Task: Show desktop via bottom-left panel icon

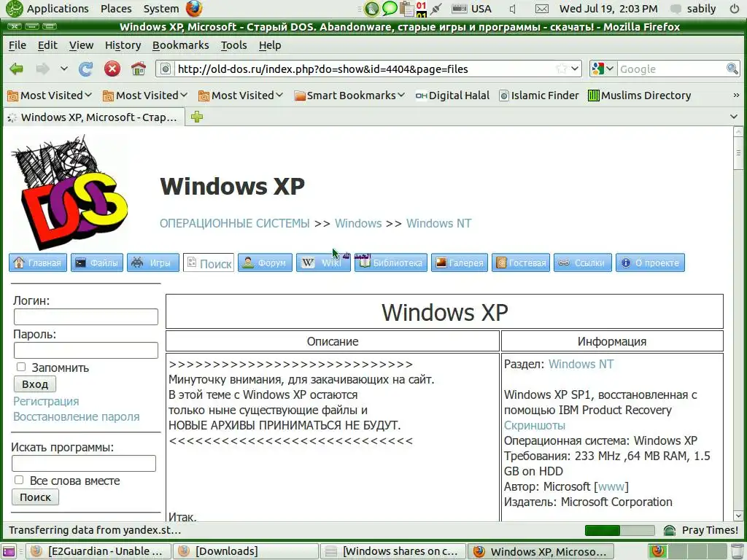Action: tap(9, 551)
